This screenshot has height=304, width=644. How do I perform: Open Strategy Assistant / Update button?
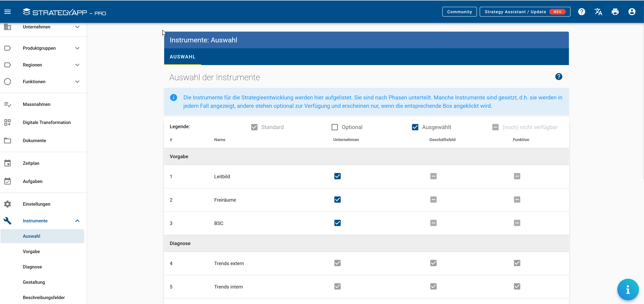(525, 12)
